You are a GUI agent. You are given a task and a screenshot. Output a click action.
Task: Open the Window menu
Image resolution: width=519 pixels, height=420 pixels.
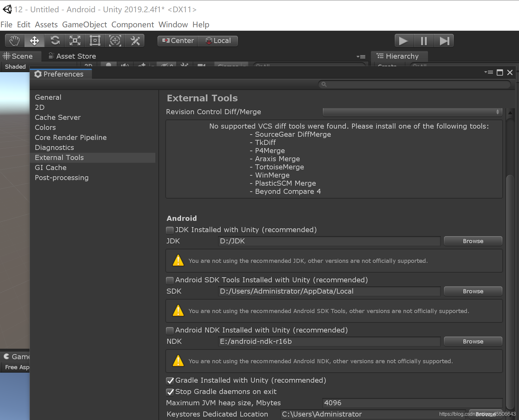click(x=173, y=24)
